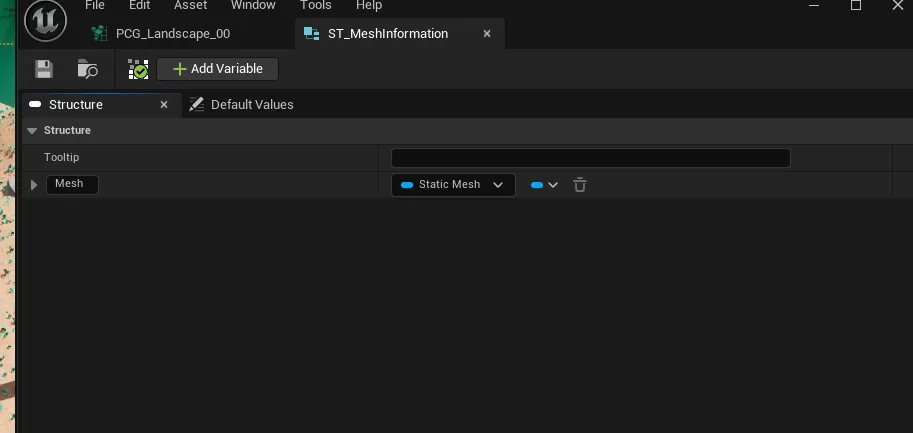
Task: Expand the Mesh variable row
Action: (34, 185)
